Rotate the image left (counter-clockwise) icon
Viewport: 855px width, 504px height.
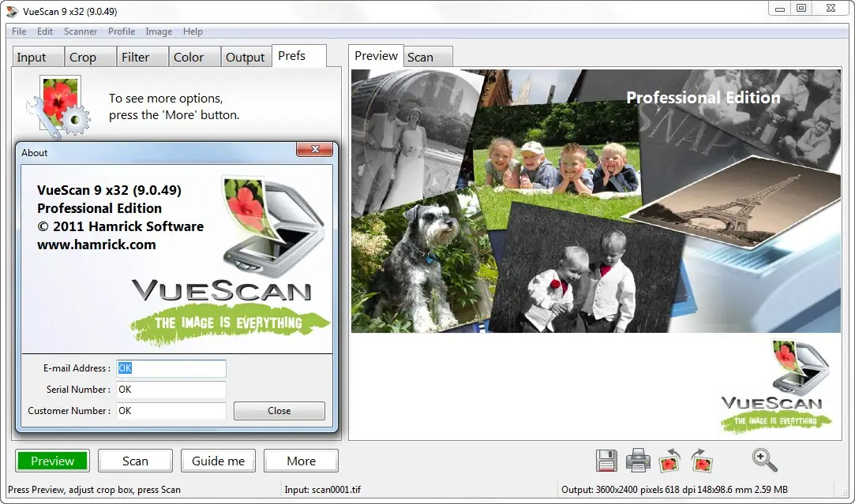(x=669, y=461)
